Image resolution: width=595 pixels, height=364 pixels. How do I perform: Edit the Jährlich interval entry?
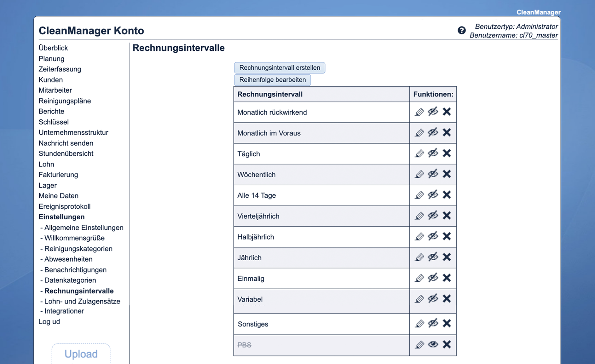(419, 257)
